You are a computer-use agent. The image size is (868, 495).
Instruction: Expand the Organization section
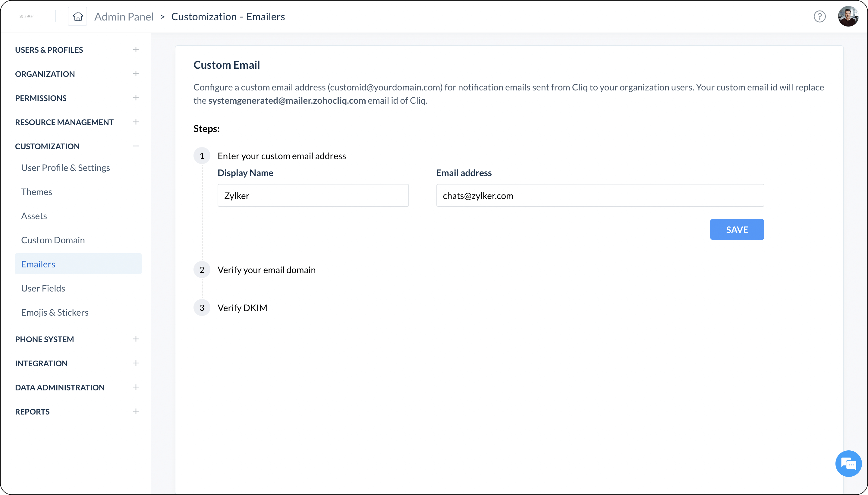(x=136, y=73)
